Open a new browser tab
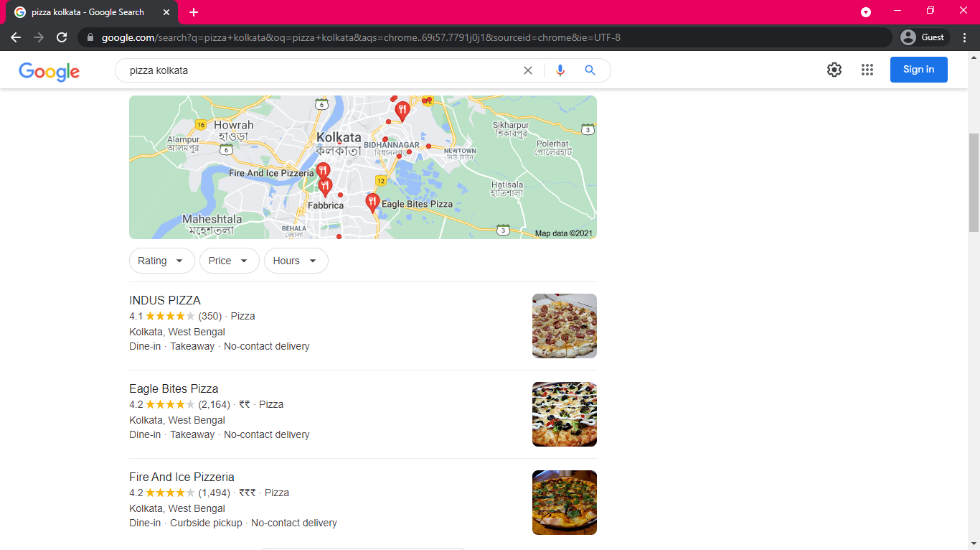 point(193,11)
